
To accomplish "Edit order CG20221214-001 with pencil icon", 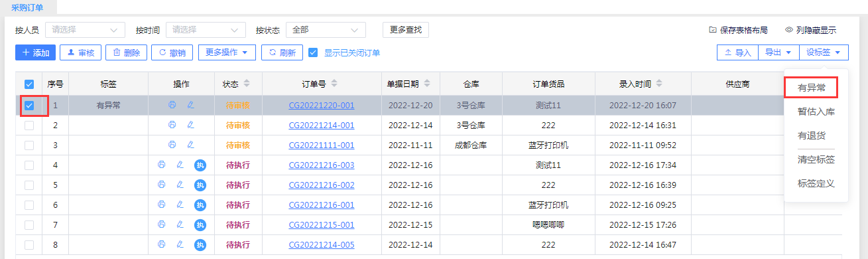I will pyautogui.click(x=190, y=125).
